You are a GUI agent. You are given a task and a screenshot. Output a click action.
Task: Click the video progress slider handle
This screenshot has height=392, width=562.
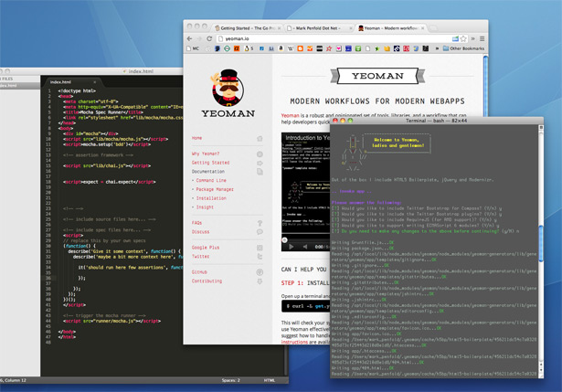click(x=284, y=240)
